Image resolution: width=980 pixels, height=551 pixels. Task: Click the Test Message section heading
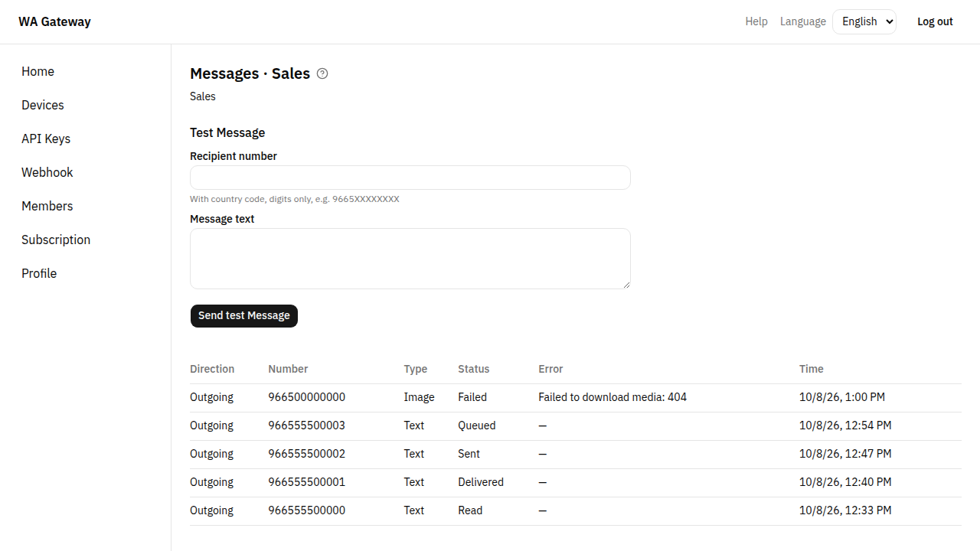pyautogui.click(x=227, y=132)
